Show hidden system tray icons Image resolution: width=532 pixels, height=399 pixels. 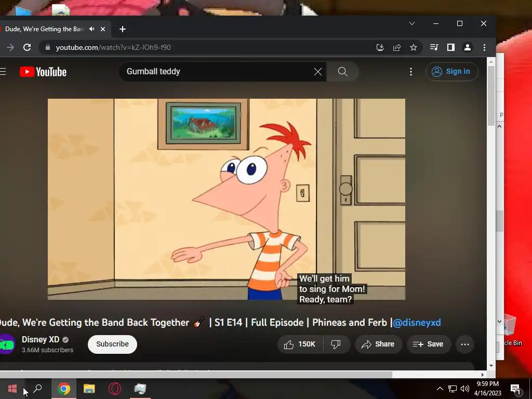click(440, 389)
